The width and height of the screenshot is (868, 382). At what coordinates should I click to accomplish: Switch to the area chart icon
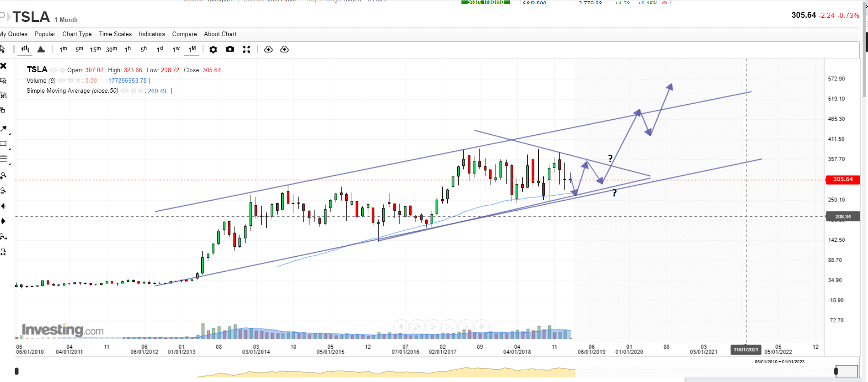click(41, 49)
